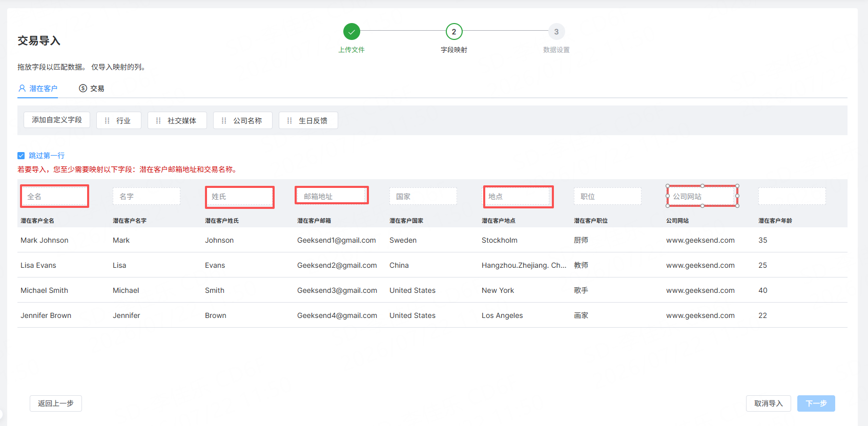Click column header 潜在客户全名

37,221
